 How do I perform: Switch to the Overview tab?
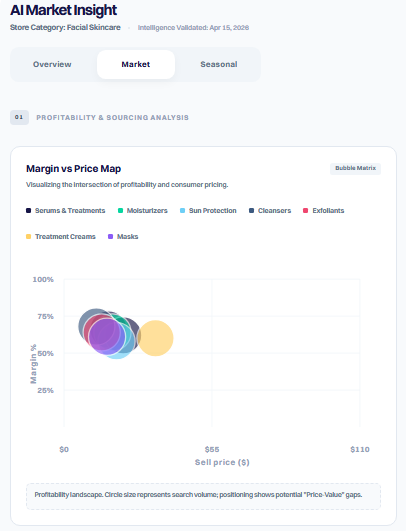[52, 64]
